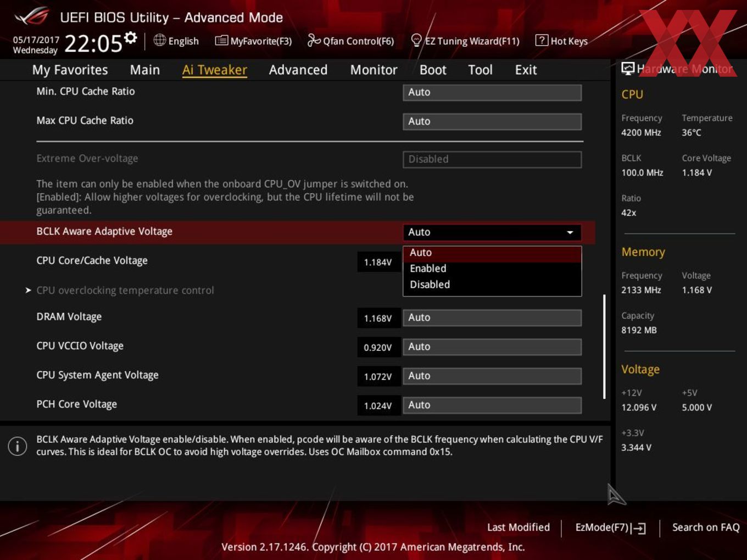Image resolution: width=747 pixels, height=560 pixels.
Task: Select the DRAM Voltage label
Action: tap(69, 317)
